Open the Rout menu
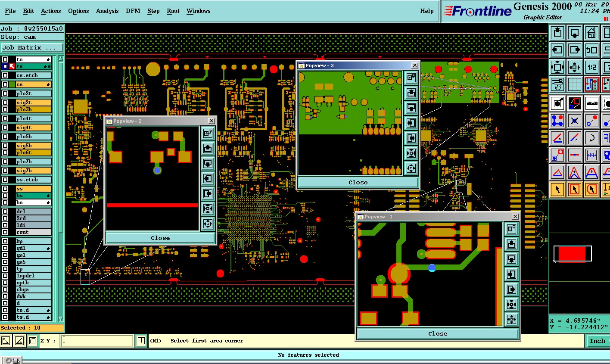The image size is (610, 364). tap(173, 11)
